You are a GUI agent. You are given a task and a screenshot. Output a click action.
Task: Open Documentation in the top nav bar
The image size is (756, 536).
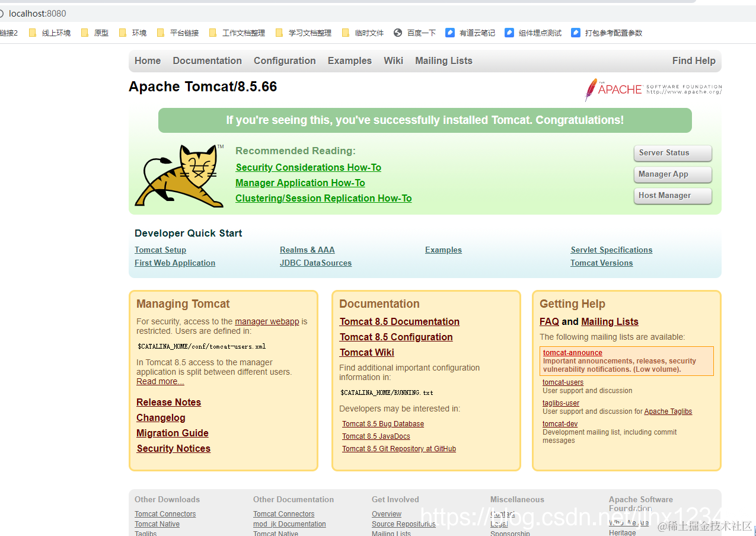point(208,60)
